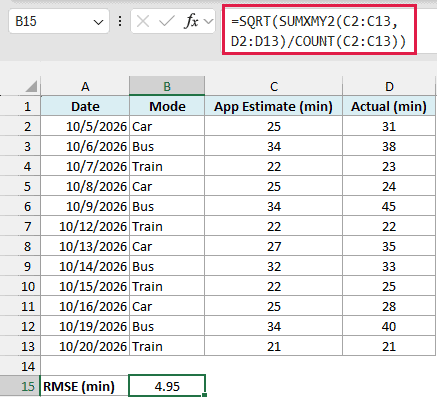Image resolution: width=437 pixels, height=397 pixels.
Task: Select App Estimate value 27
Action: pyautogui.click(x=274, y=246)
